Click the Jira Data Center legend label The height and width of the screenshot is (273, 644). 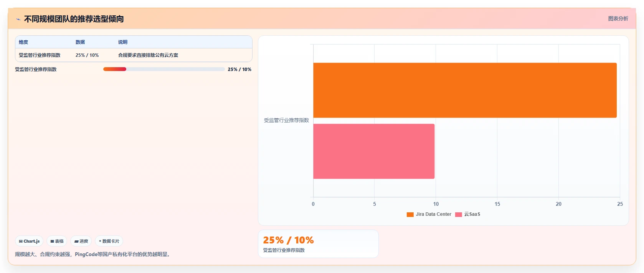(x=434, y=214)
